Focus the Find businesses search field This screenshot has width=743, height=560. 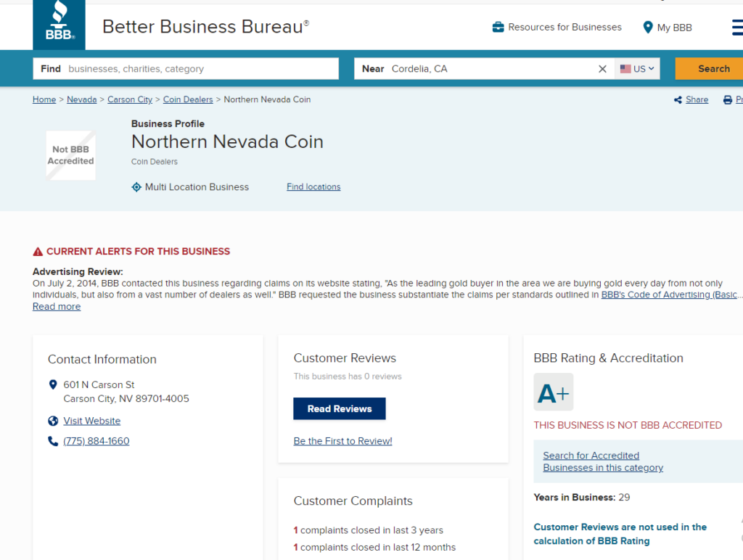coord(186,69)
